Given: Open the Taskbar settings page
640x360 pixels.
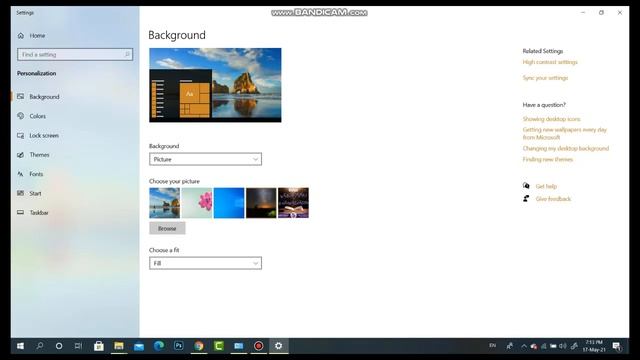Looking at the screenshot, I should [x=39, y=213].
